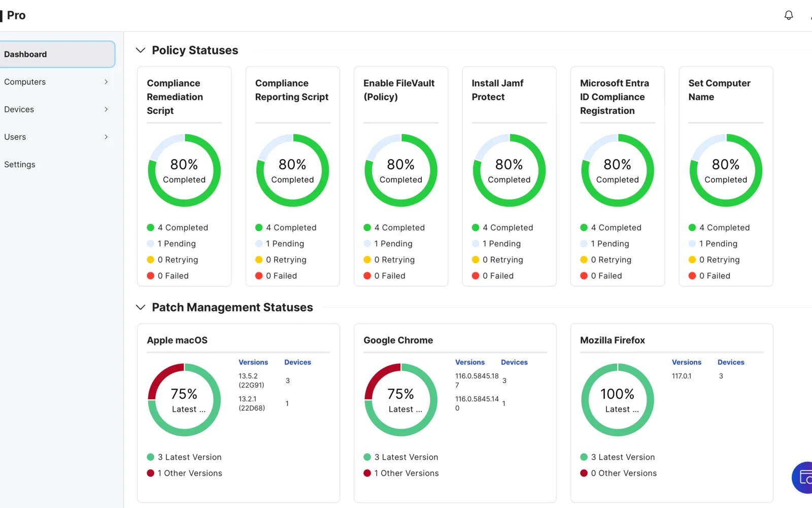This screenshot has width=812, height=508.
Task: Open Settings in the sidebar
Action: coord(20,165)
